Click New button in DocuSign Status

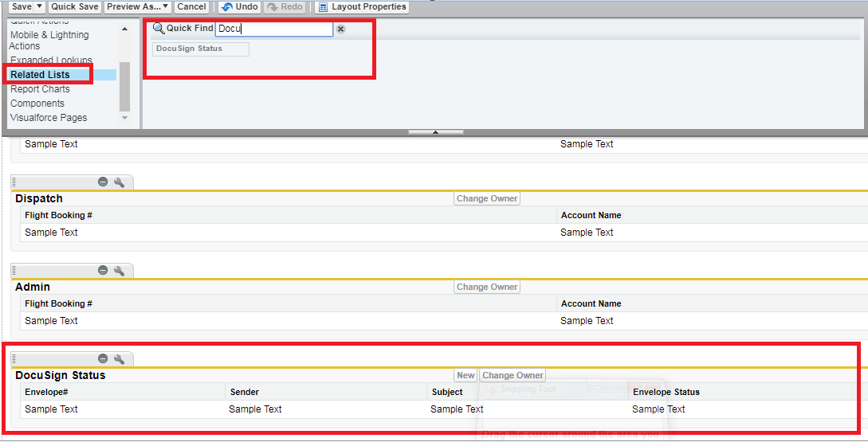465,375
